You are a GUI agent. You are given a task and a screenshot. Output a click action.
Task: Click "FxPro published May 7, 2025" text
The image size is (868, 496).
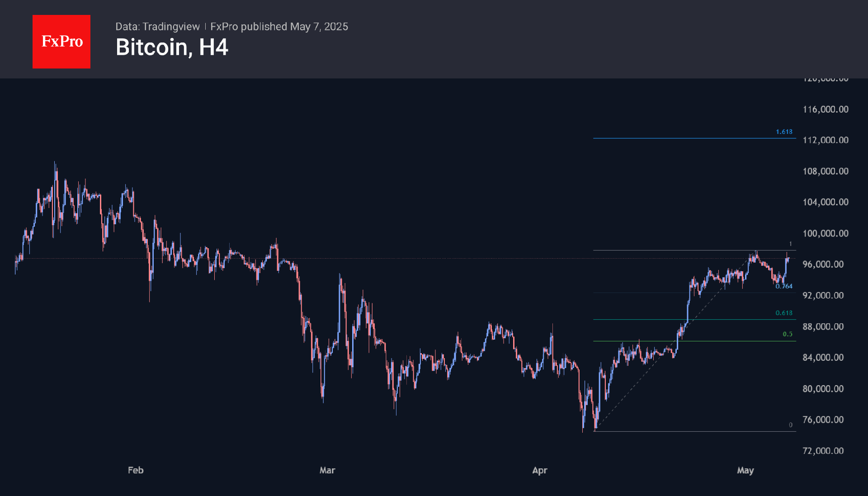click(x=279, y=27)
